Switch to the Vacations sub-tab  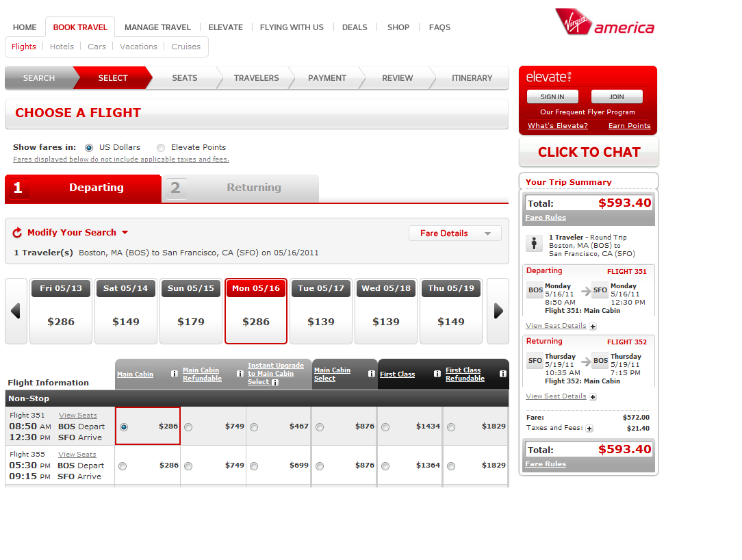point(138,47)
